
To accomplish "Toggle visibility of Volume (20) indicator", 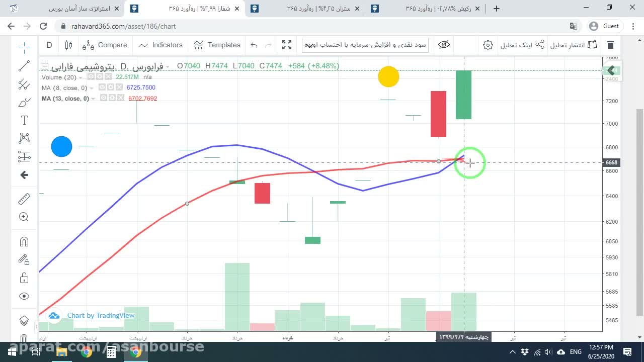I will 91,77.
